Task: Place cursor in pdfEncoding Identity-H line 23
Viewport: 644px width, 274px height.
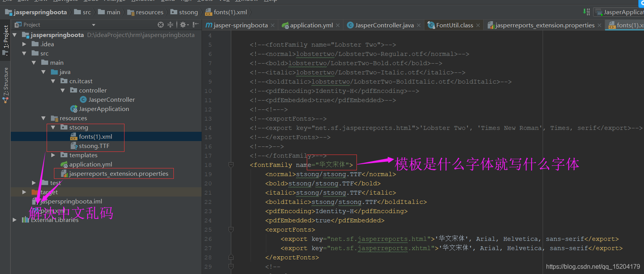Action: point(336,211)
